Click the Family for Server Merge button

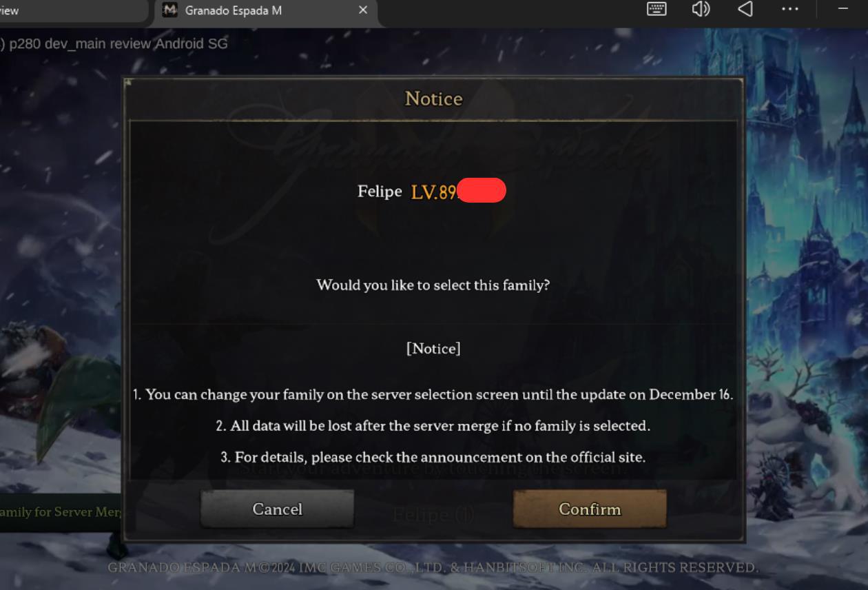tap(61, 512)
